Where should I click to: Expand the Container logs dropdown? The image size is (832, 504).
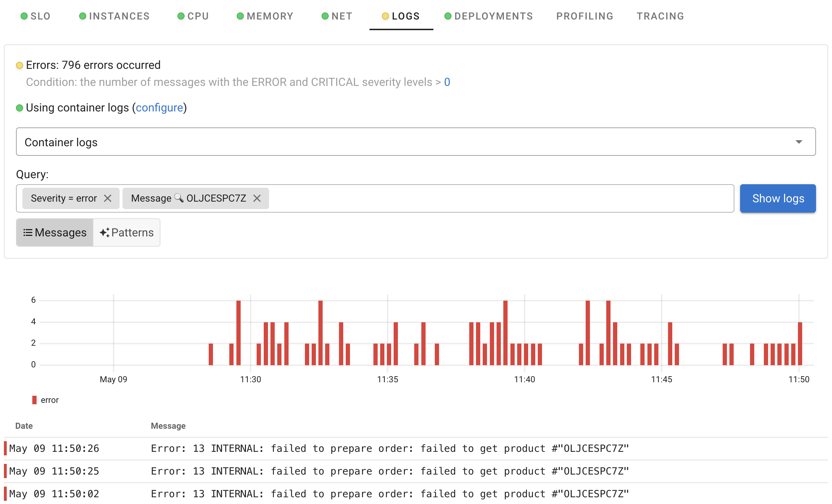coord(416,142)
